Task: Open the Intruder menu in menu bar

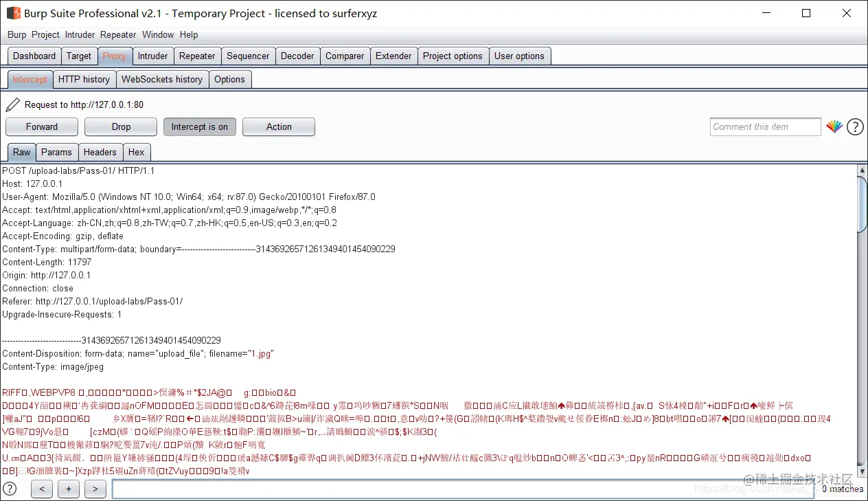Action: pyautogui.click(x=80, y=34)
